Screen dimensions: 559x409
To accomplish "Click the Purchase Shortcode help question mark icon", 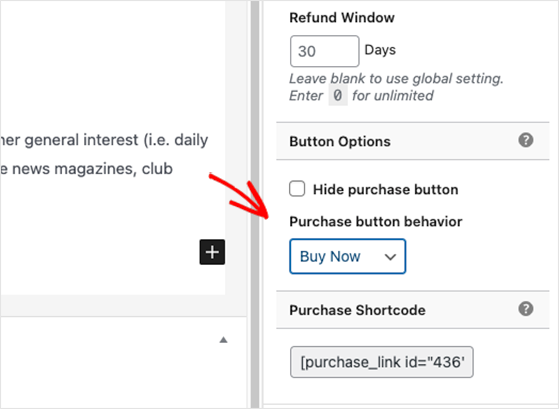I will [526, 309].
